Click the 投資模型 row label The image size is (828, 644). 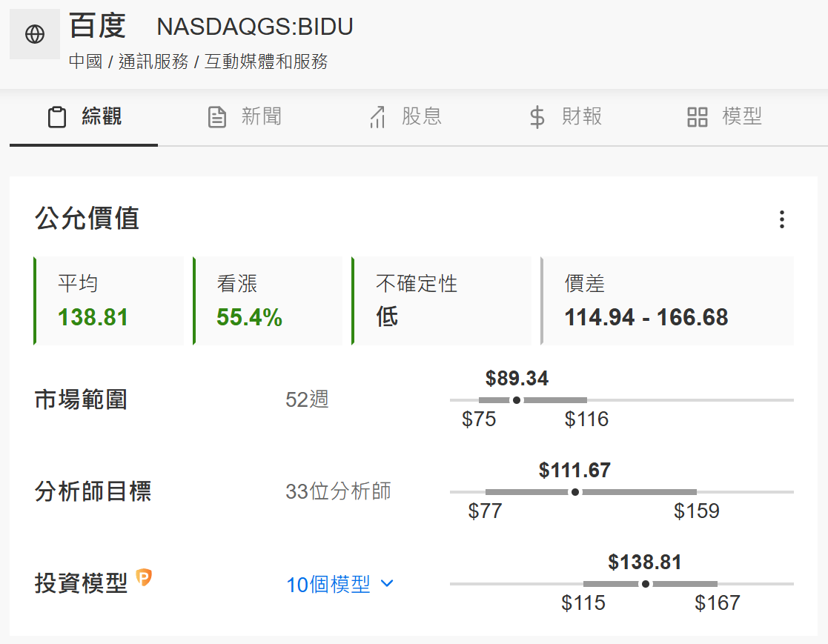click(81, 583)
